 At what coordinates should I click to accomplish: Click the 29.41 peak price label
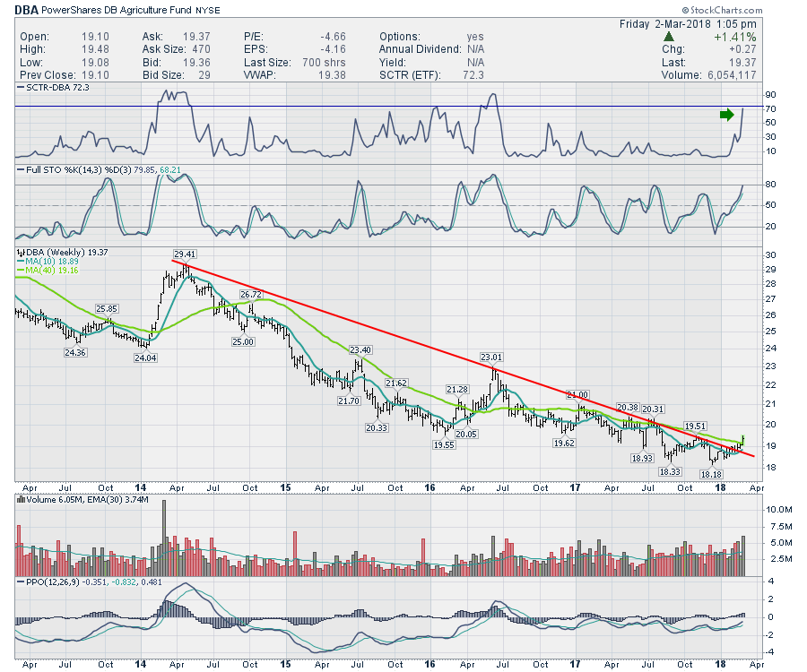point(185,254)
